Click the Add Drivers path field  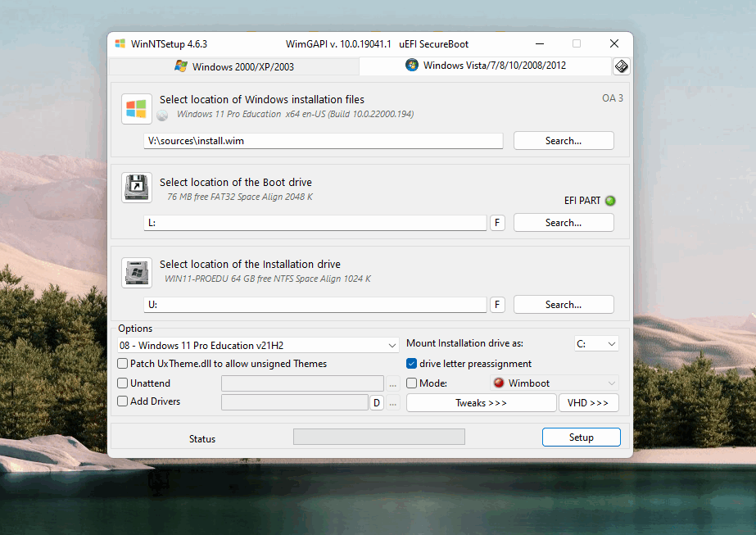295,403
